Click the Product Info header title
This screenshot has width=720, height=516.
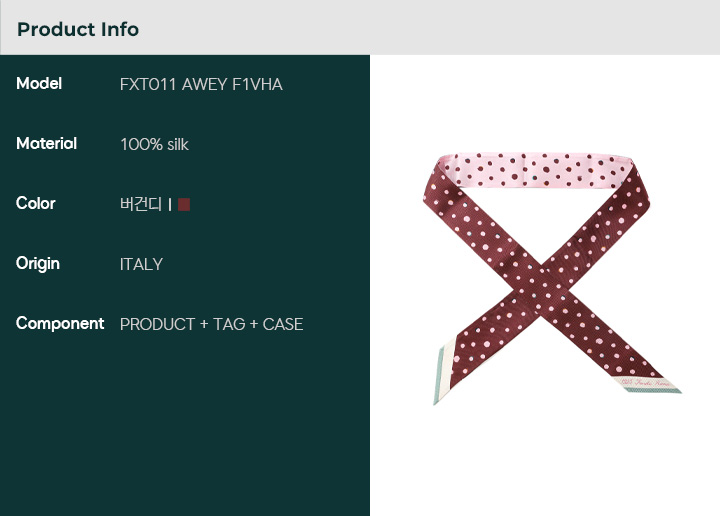78,29
